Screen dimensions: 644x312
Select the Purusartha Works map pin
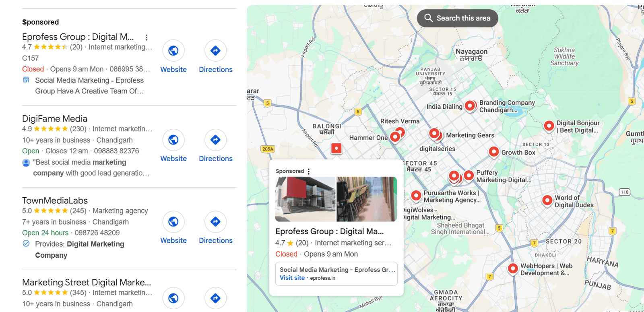click(x=416, y=196)
